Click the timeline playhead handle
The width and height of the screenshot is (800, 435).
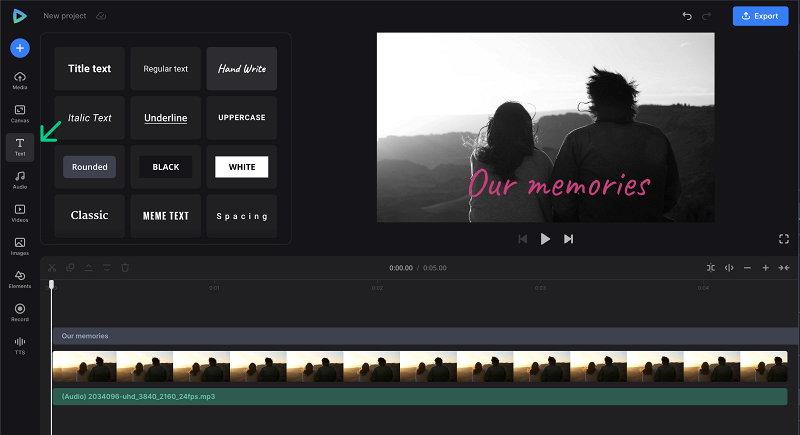(x=52, y=284)
